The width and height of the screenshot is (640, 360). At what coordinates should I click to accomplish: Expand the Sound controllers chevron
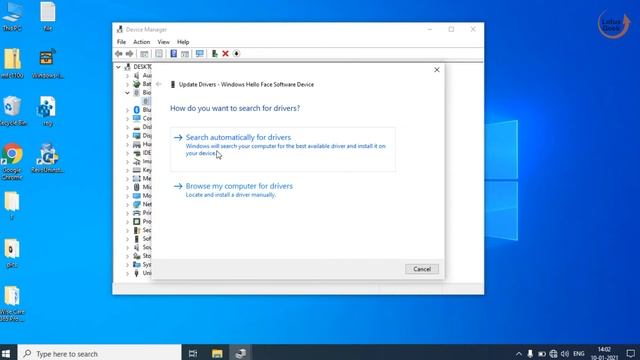pos(127,247)
